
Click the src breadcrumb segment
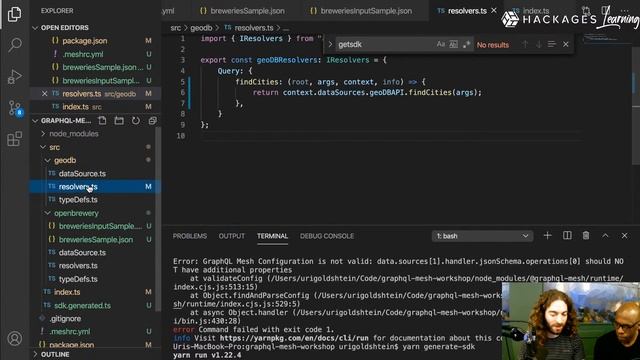tap(176, 28)
